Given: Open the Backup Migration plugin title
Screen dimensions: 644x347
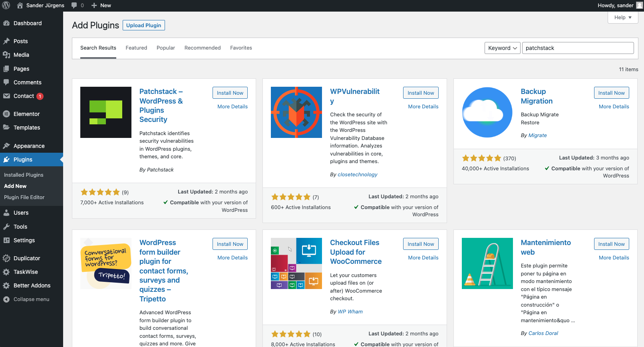Looking at the screenshot, I should (537, 96).
